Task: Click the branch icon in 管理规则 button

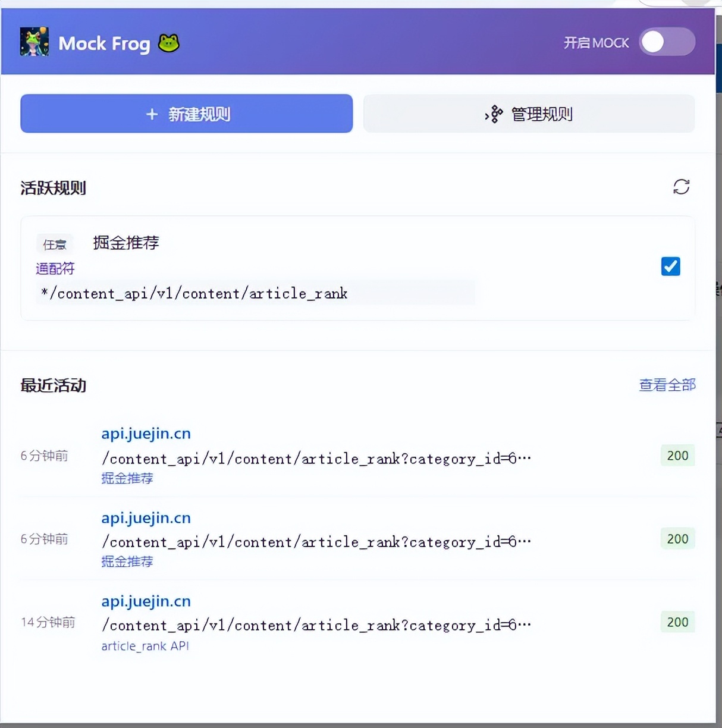Action: [x=494, y=114]
